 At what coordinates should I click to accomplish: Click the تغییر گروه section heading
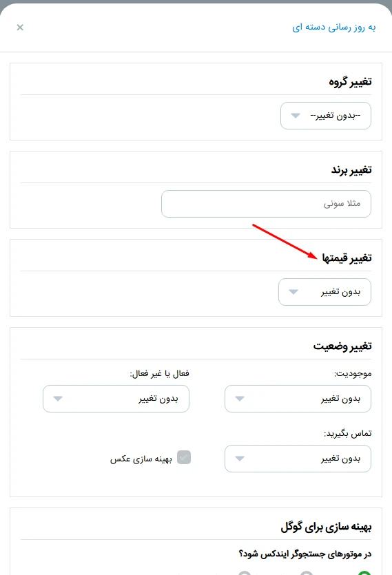[x=350, y=81]
